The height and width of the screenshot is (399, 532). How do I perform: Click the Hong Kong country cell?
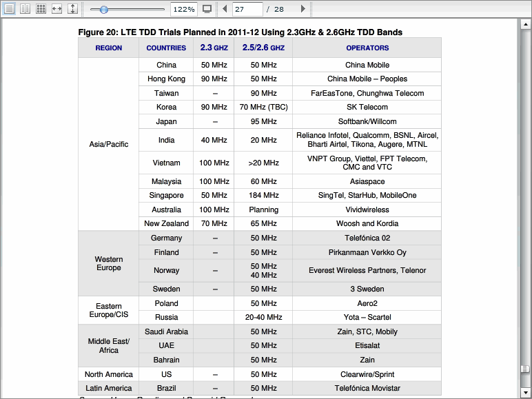point(166,79)
